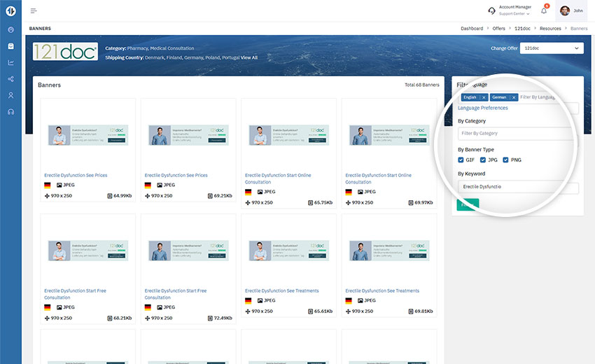Click View All shipping countries
This screenshot has height=364, width=595.
pos(249,57)
